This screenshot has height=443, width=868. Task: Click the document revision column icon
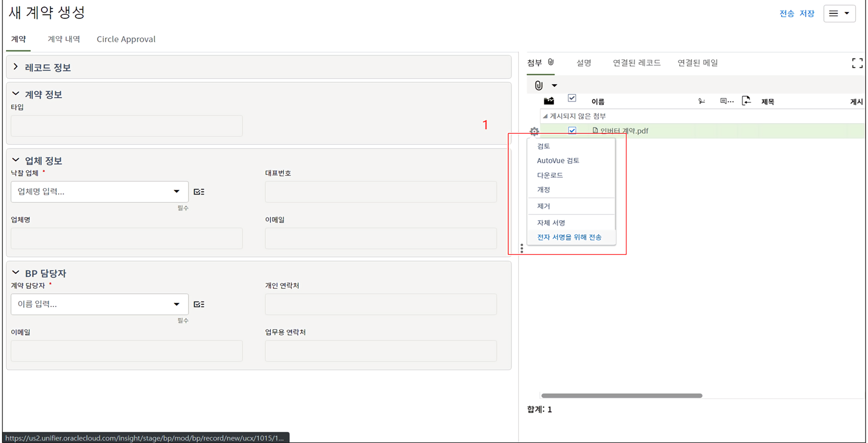click(x=746, y=101)
